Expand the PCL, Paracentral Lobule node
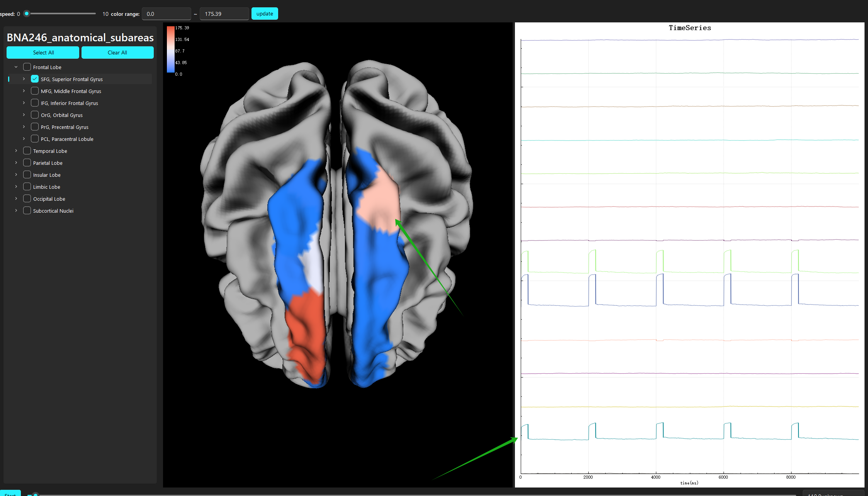 tap(24, 139)
